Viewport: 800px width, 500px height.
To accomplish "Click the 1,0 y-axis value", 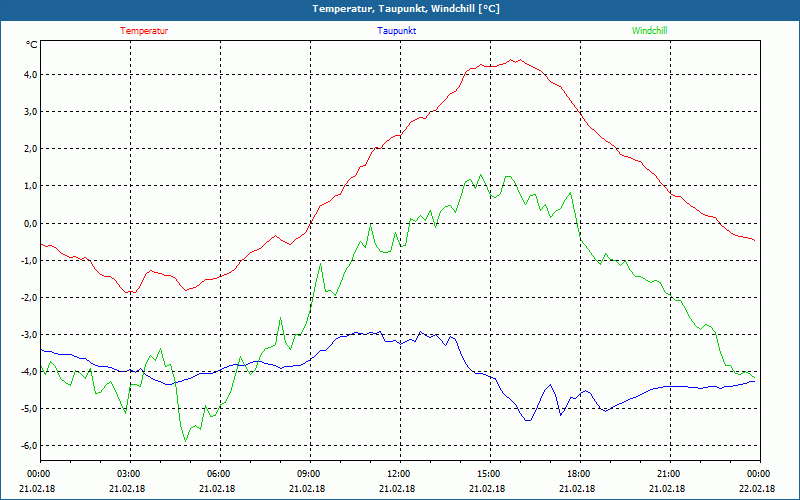I will (x=31, y=186).
